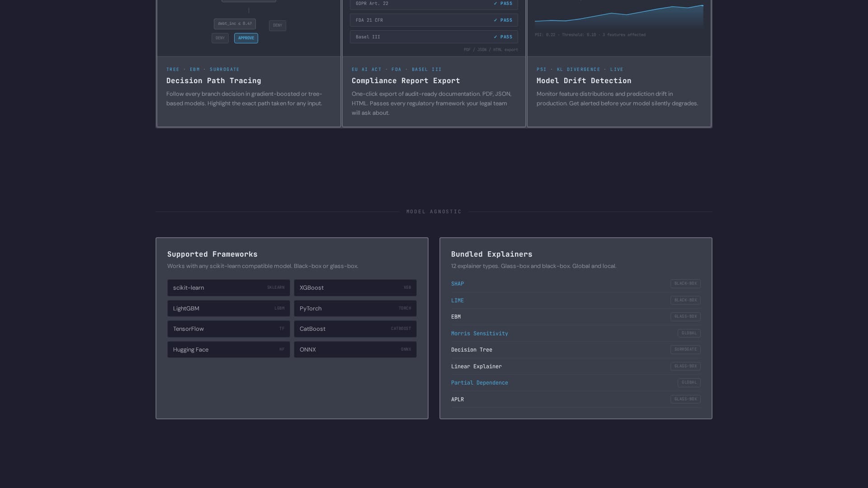The width and height of the screenshot is (868, 488).
Task: Click the MODEL AGNOSTIC section label
Action: (x=434, y=211)
